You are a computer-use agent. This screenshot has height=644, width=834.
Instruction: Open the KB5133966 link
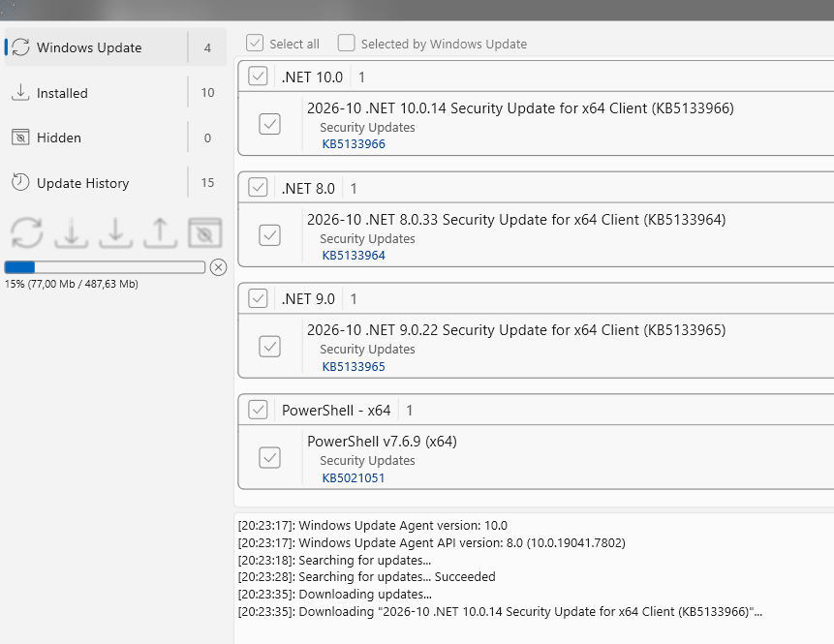[354, 144]
